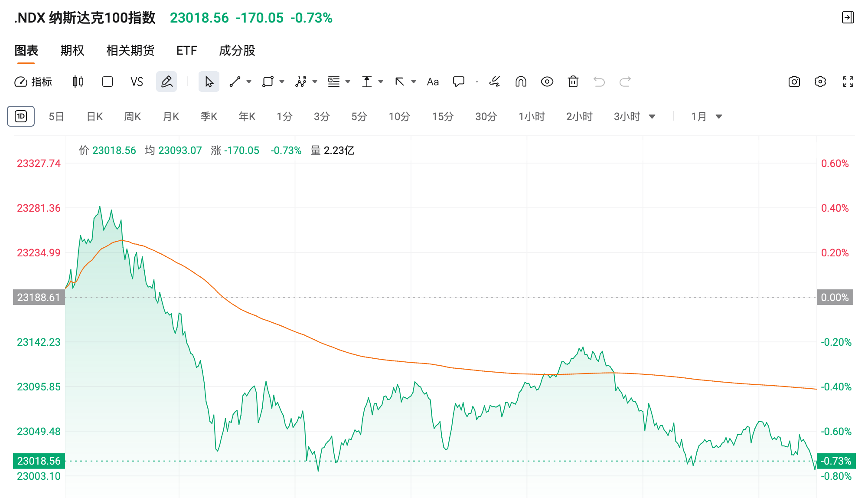Select the 10分 minute interval
Screen dimensions: 868x498
coord(399,117)
